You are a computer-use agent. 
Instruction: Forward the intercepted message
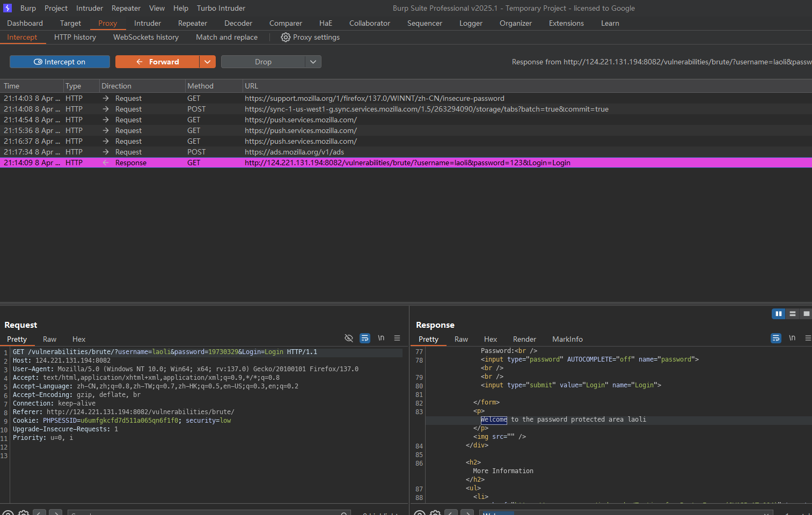click(x=157, y=62)
